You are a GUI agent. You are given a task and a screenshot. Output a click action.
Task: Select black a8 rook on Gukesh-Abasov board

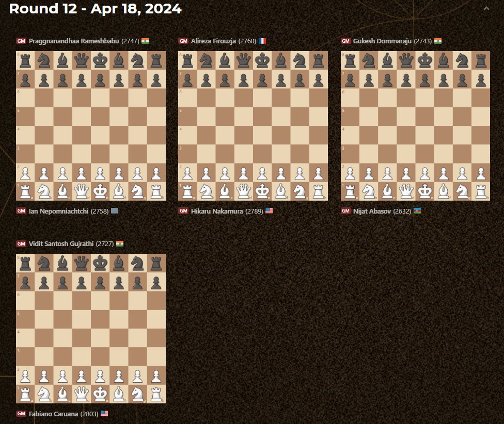(x=350, y=60)
